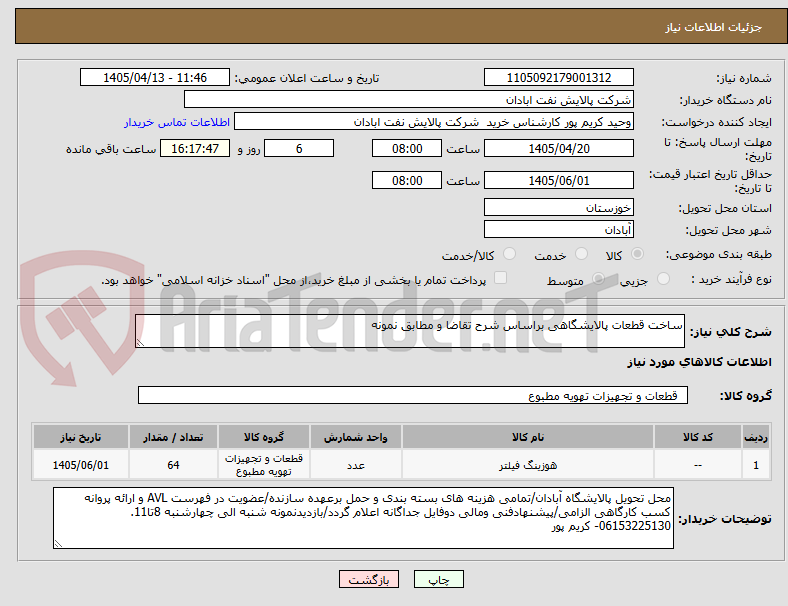The width and height of the screenshot is (788, 606).
Task: Click the response deadline date 1405/04/20
Action: coord(559,149)
